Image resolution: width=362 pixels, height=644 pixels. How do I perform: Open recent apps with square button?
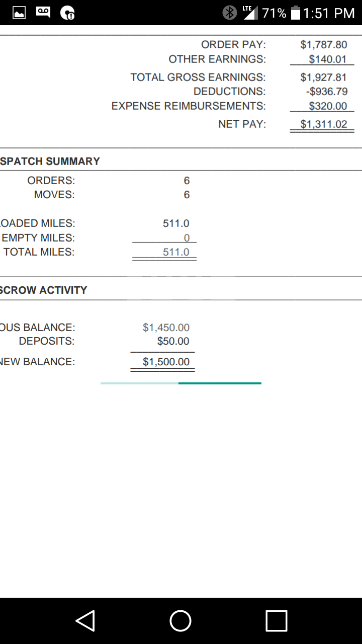276,620
